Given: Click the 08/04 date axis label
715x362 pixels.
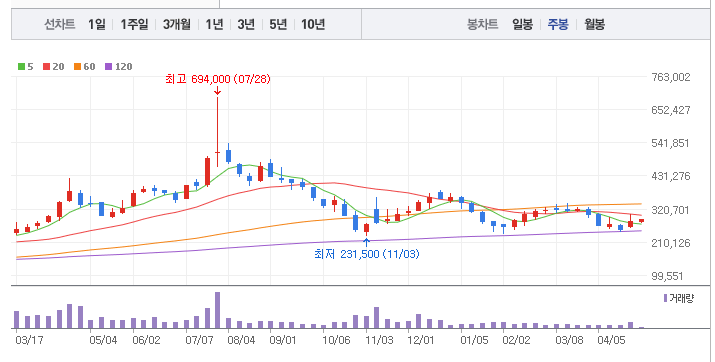Looking at the screenshot, I should [241, 340].
